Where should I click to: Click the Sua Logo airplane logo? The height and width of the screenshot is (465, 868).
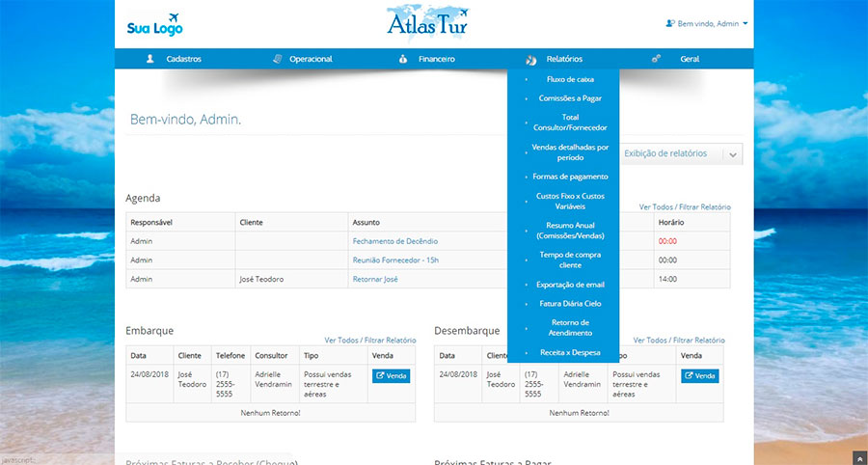[x=154, y=25]
